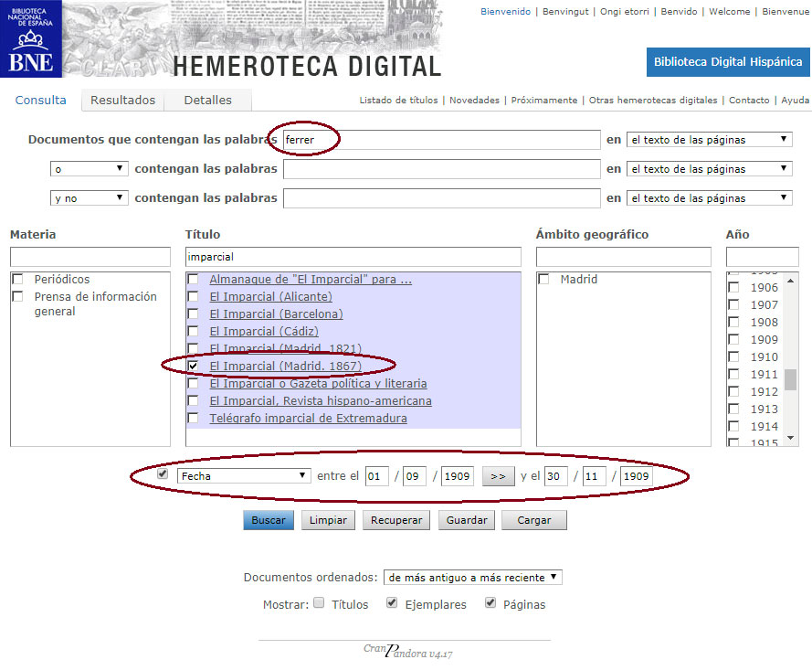The width and height of the screenshot is (812, 670).
Task: Open Listado de títulos
Action: 398,100
